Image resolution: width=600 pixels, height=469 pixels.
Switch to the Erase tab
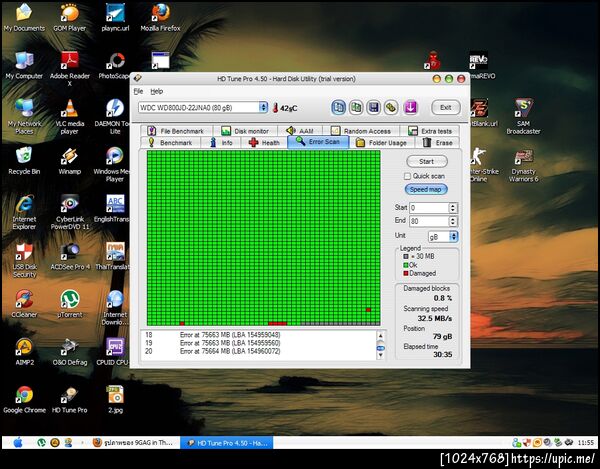tap(437, 143)
